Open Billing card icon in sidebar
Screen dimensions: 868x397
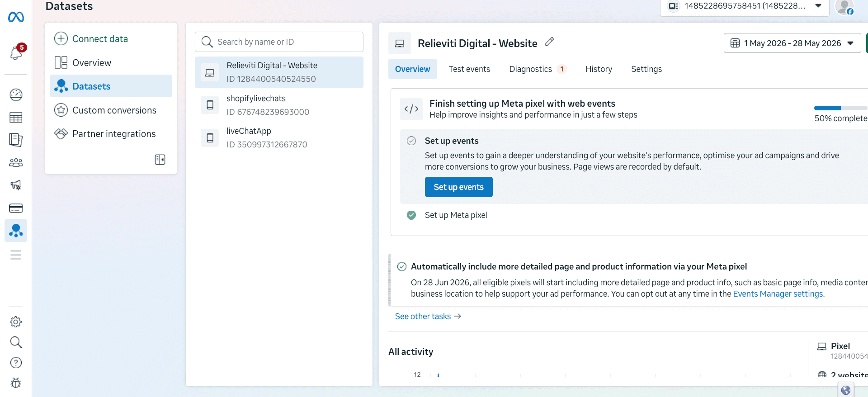(x=16, y=208)
